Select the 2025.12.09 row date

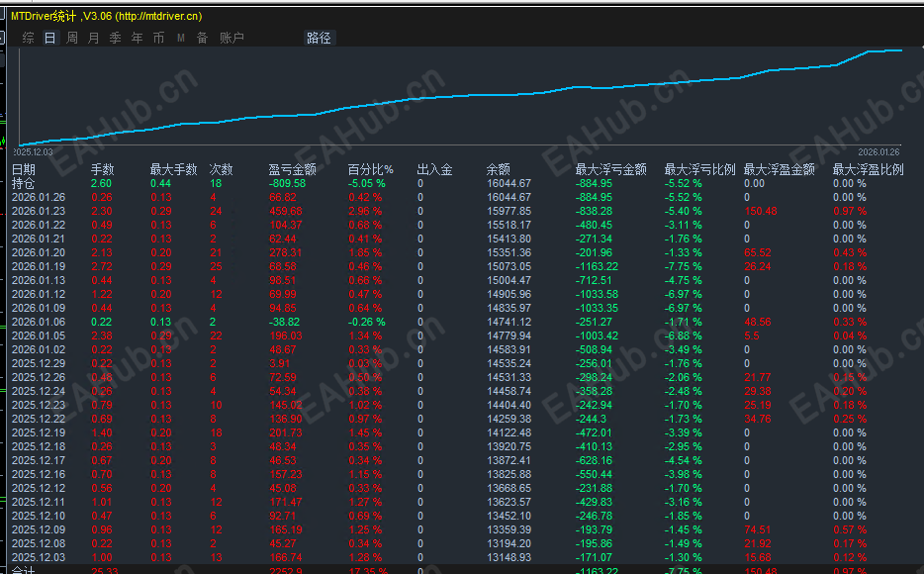click(x=39, y=529)
